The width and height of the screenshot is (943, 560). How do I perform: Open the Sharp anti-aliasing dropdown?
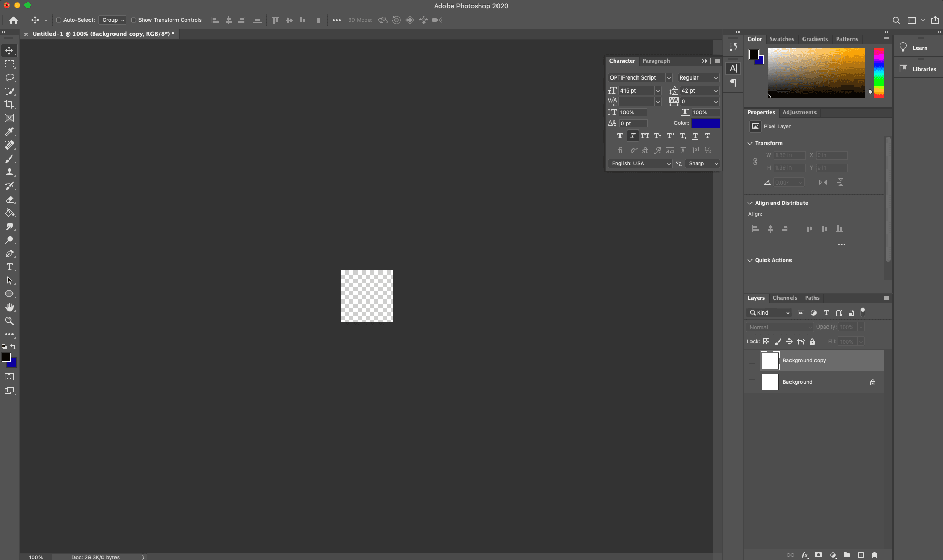[x=703, y=163]
